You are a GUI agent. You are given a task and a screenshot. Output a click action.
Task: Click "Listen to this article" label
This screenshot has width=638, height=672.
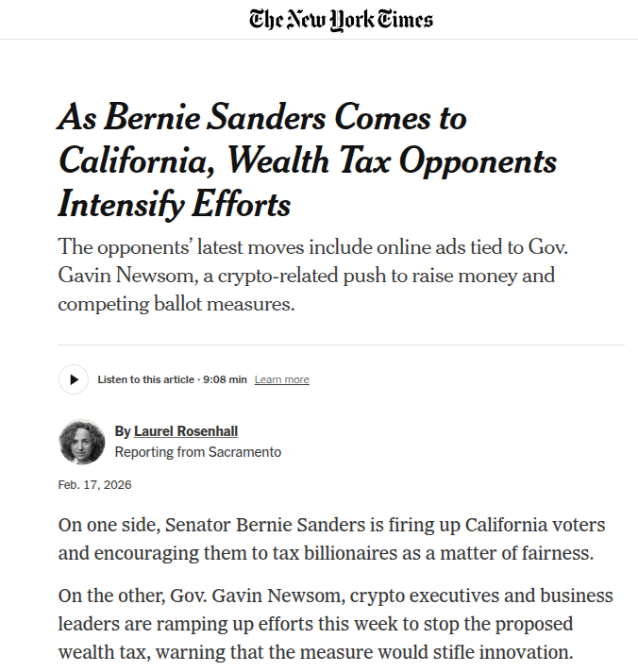point(145,379)
